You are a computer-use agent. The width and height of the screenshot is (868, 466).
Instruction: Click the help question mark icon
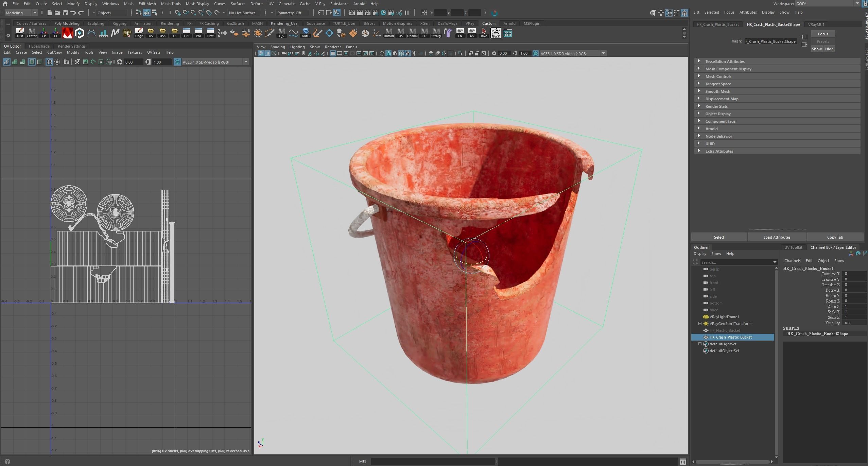point(7,462)
